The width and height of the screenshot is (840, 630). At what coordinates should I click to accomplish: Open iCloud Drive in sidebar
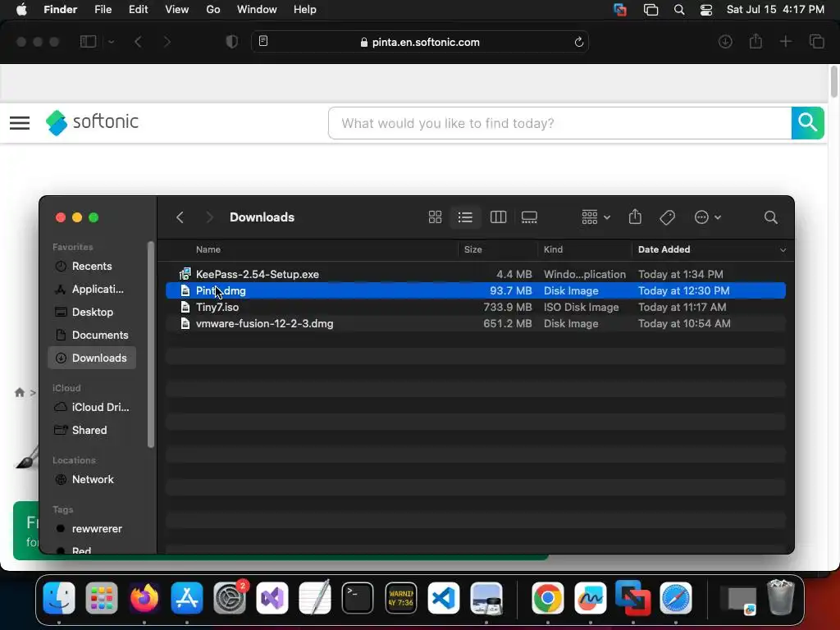[92, 407]
